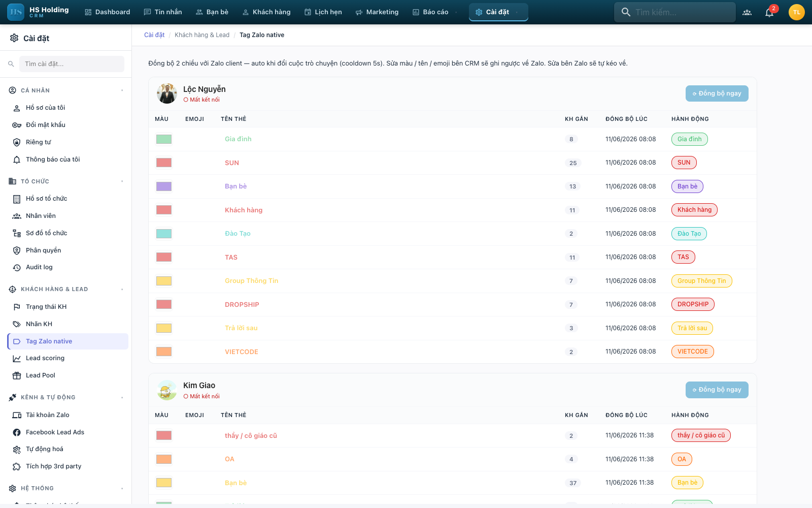Pick the red color swatch for SUN
The image size is (812, 508).
(164, 163)
